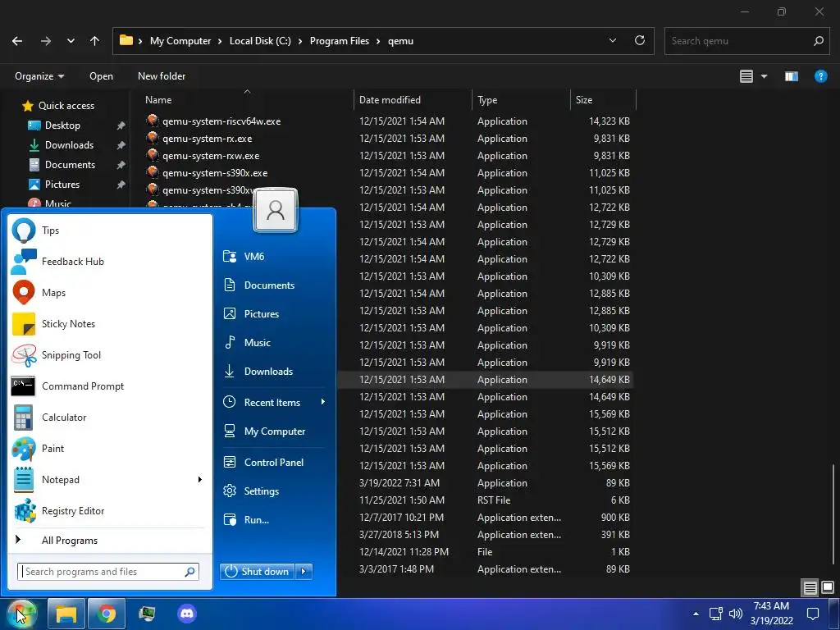Create a New folder
The image size is (840, 630).
[162, 76]
